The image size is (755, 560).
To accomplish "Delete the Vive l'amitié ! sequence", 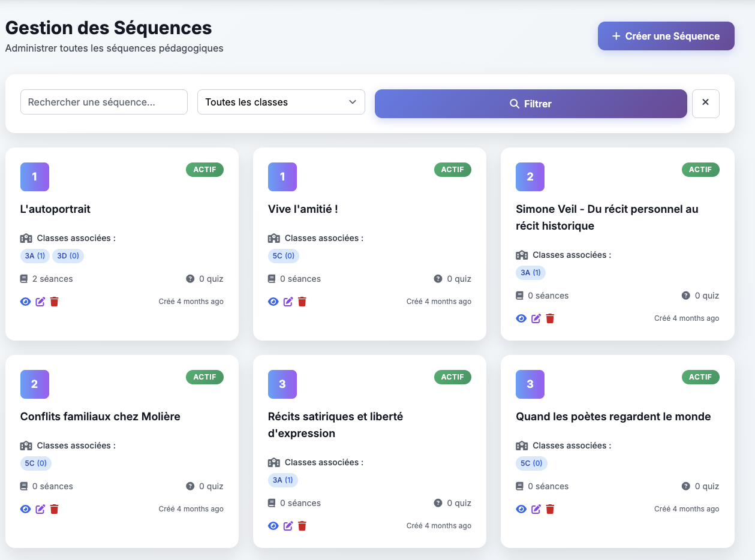I will 302,302.
